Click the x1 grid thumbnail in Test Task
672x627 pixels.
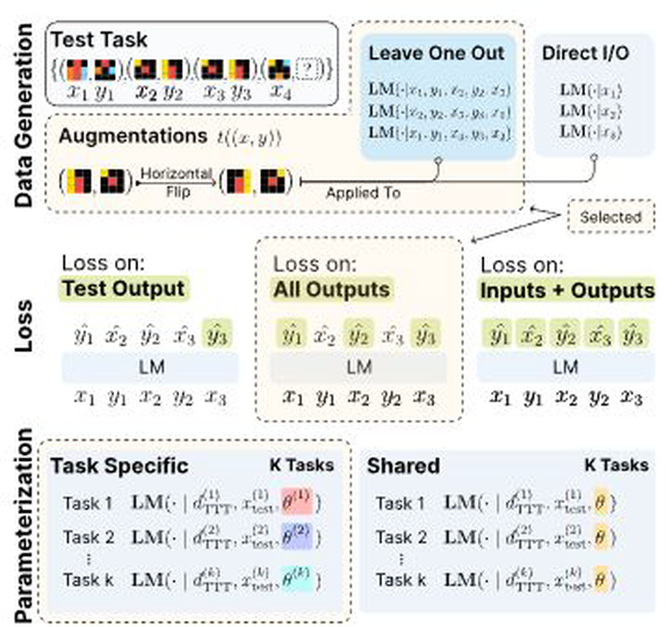77,70
